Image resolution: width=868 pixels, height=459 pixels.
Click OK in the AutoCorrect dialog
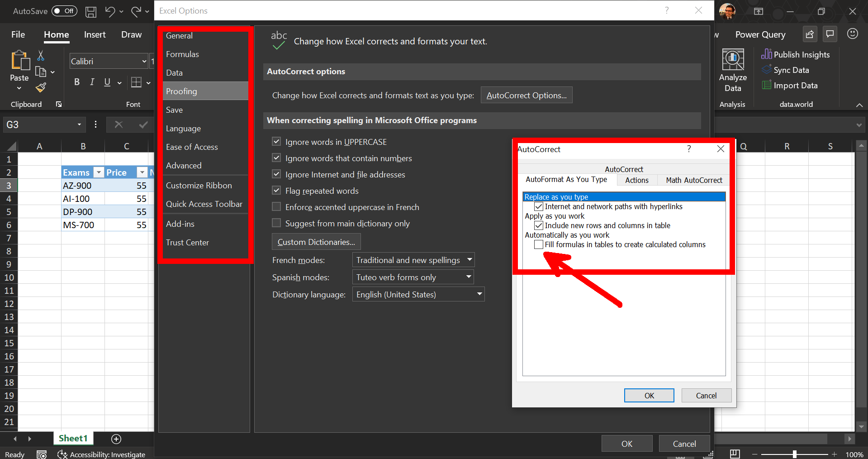coord(649,395)
